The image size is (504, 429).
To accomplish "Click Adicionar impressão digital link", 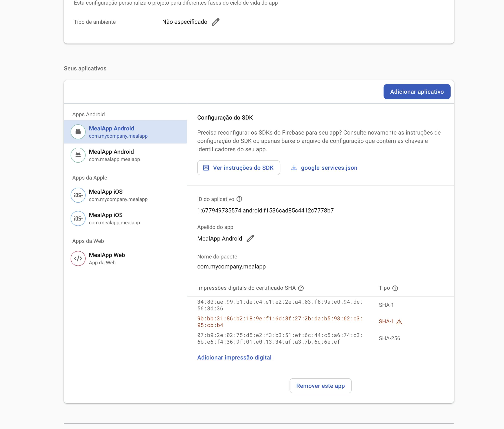I will pyautogui.click(x=234, y=358).
